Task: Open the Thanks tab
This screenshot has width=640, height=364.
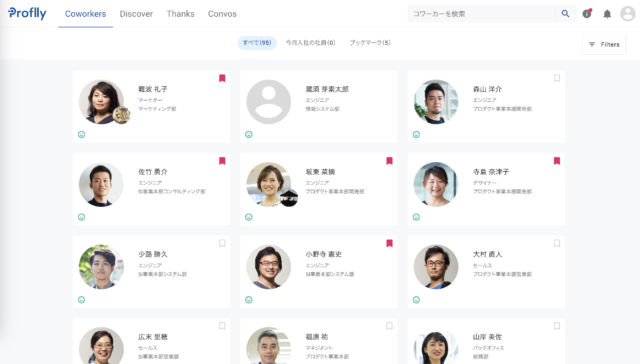Action: [180, 14]
